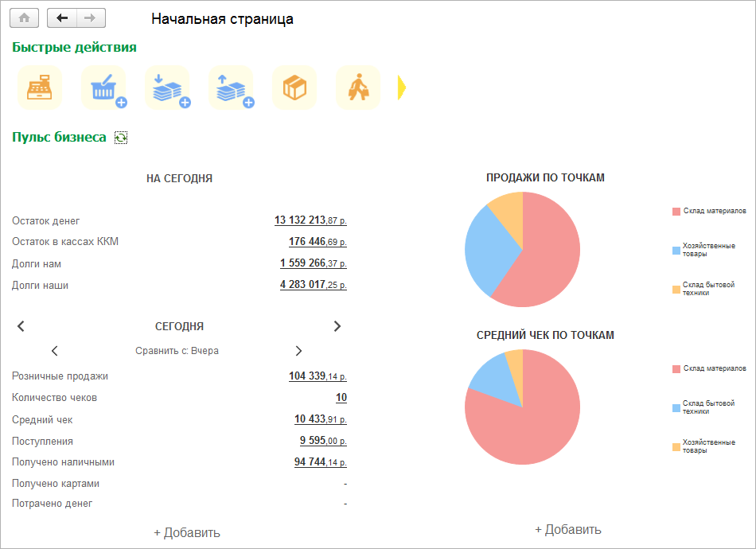Click the Быстрые действия heading
Viewport: 756px width, 549px height.
74,47
